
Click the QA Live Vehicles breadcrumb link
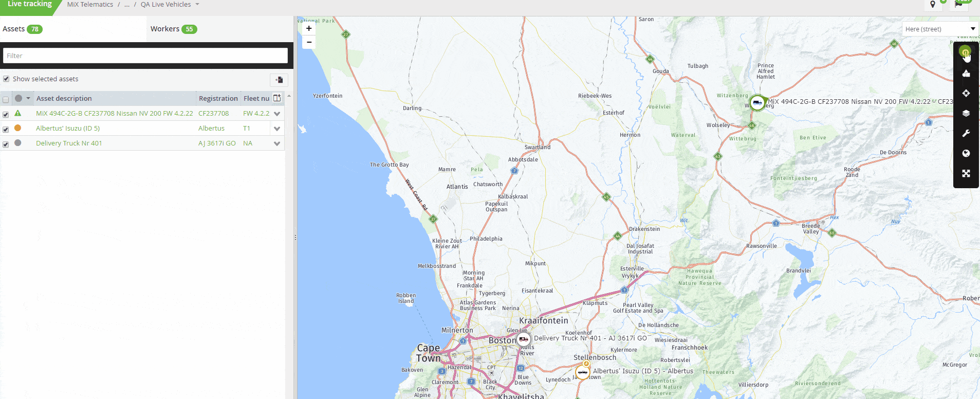tap(166, 5)
